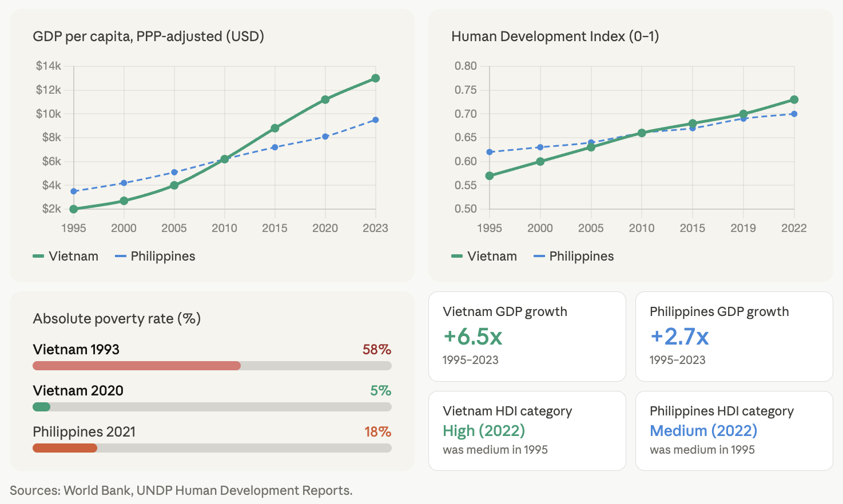Expand the Philippines GDP growth stat card

click(x=734, y=336)
